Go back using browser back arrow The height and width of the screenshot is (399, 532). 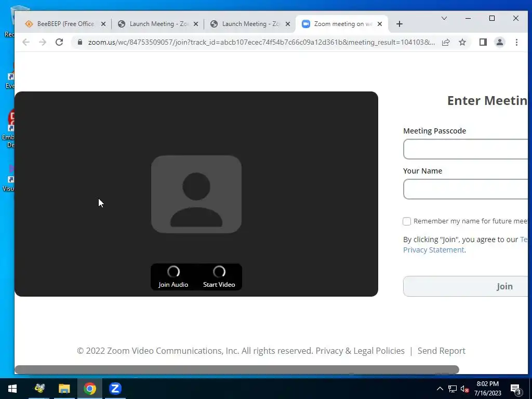click(x=26, y=42)
